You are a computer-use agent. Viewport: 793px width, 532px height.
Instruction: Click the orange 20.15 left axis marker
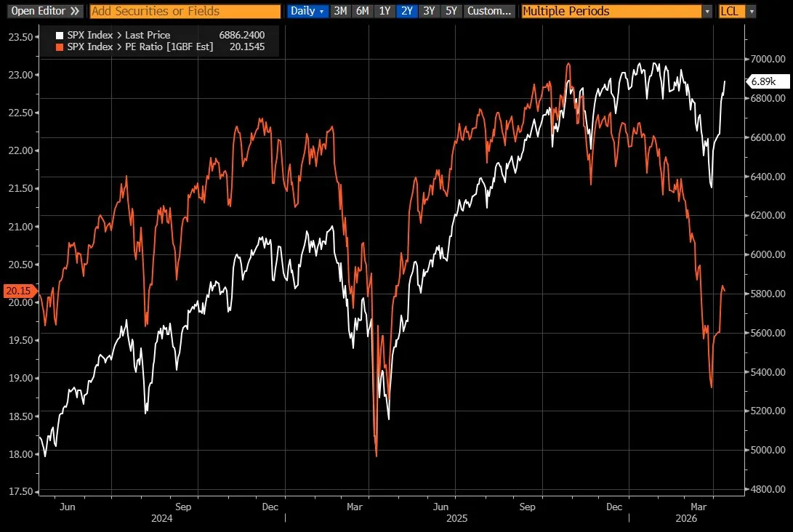coord(19,291)
